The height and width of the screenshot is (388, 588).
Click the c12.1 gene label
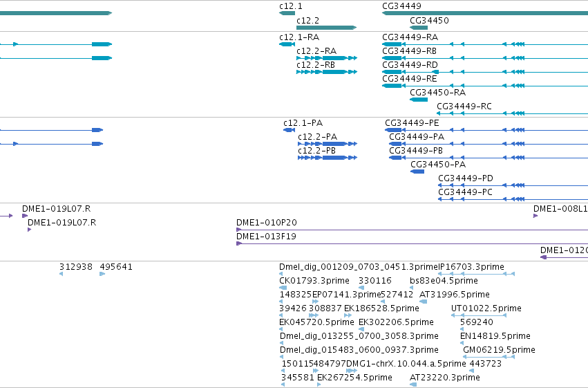[x=291, y=6]
